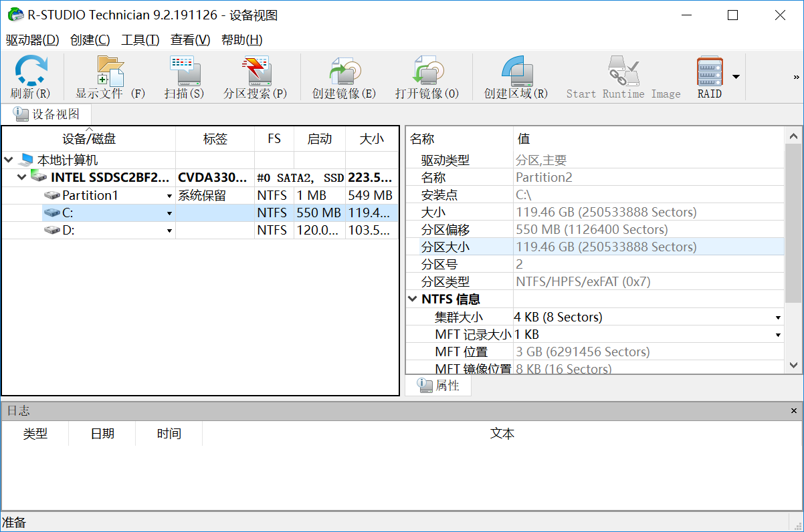Click the D: partition disk icon
Viewport: 804px width, 532px height.
(x=52, y=230)
